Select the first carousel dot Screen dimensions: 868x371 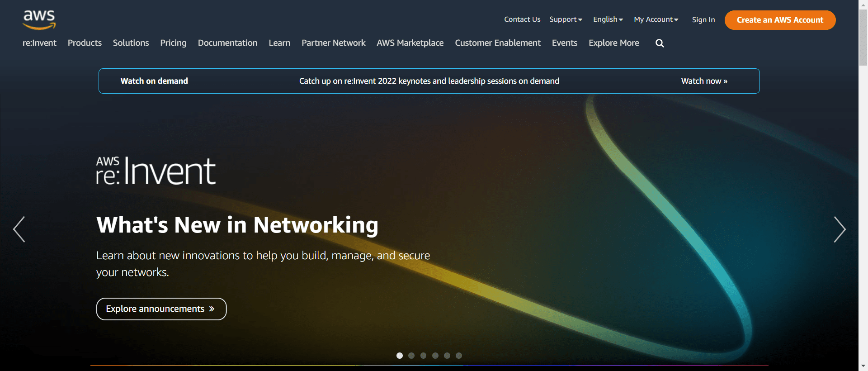click(x=400, y=356)
